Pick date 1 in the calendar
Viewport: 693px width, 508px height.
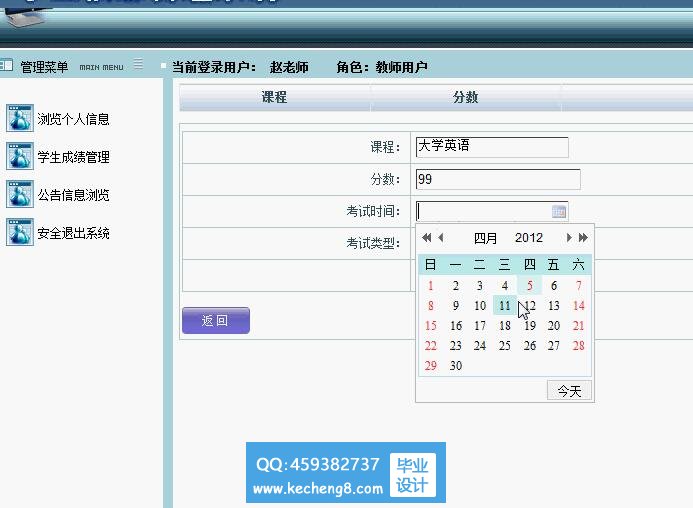tap(431, 286)
